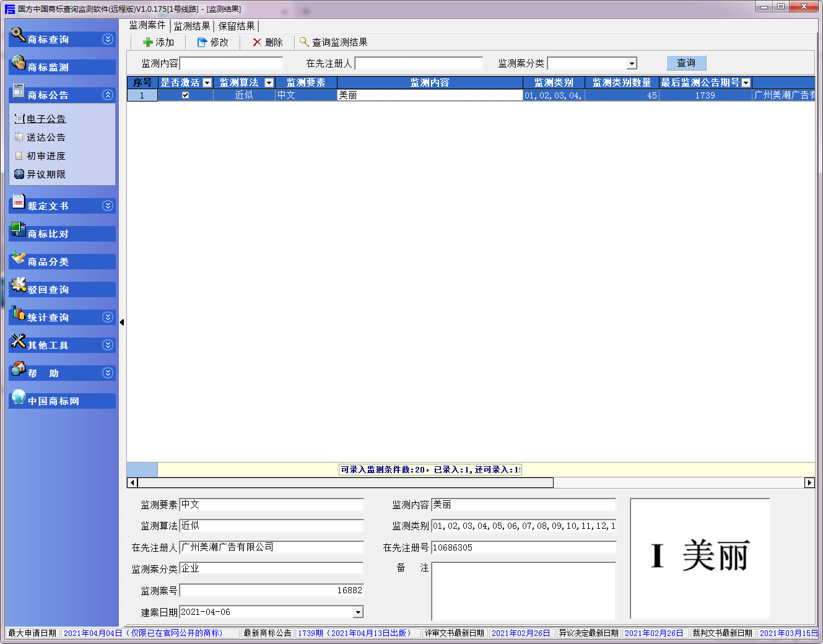
Task: Select 驳回查询 gear icon in sidebar
Action: (19, 285)
